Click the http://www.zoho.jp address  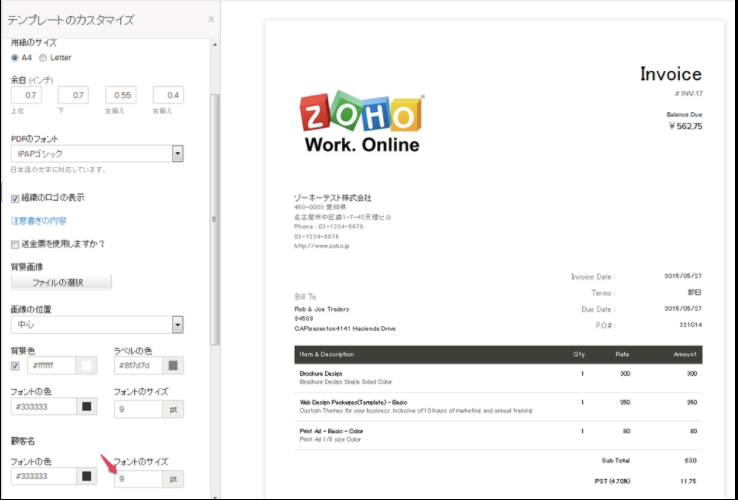(321, 246)
